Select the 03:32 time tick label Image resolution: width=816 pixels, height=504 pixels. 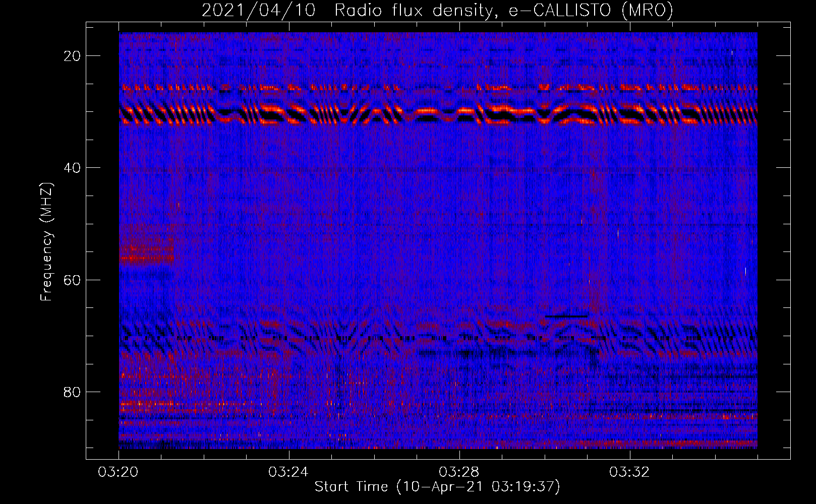point(629,472)
